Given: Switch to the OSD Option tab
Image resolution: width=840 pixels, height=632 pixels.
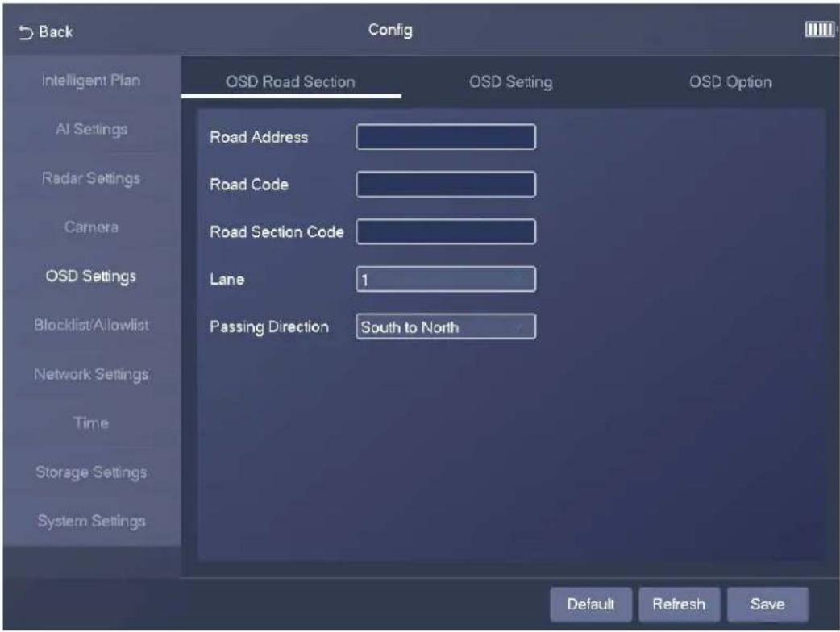Looking at the screenshot, I should [730, 81].
